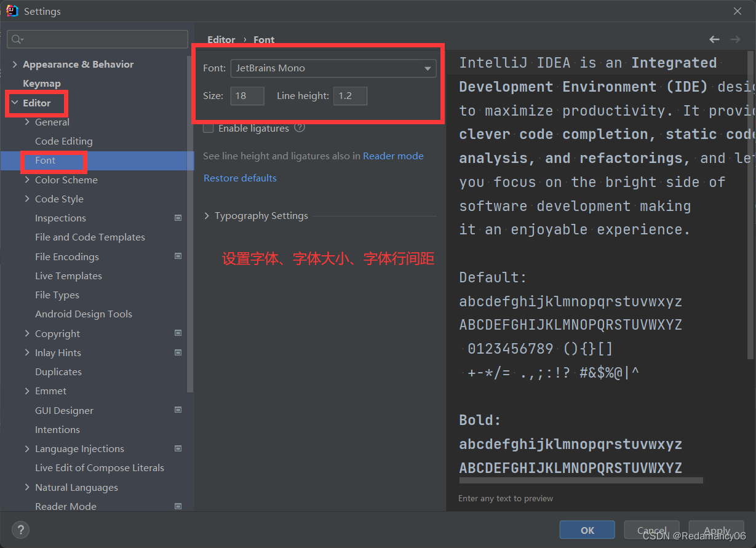Image resolution: width=756 pixels, height=548 pixels.
Task: Click the forward navigation arrow
Action: (735, 39)
